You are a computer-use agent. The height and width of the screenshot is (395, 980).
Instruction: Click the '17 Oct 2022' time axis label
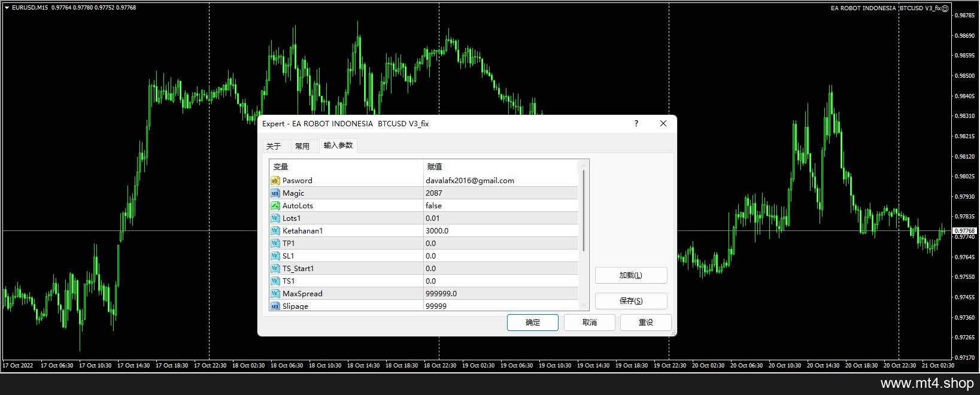pos(18,366)
